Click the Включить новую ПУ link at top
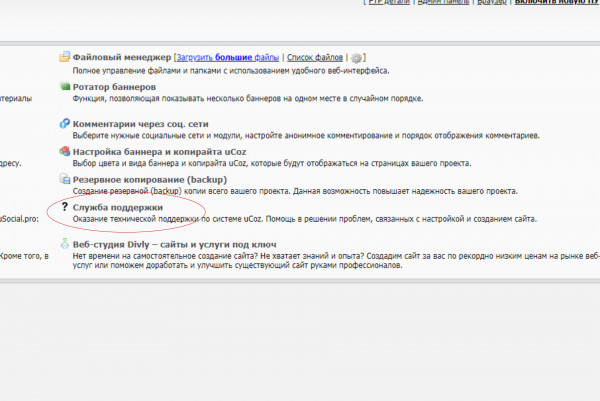Viewport: 600px width, 401px height. pos(557,2)
